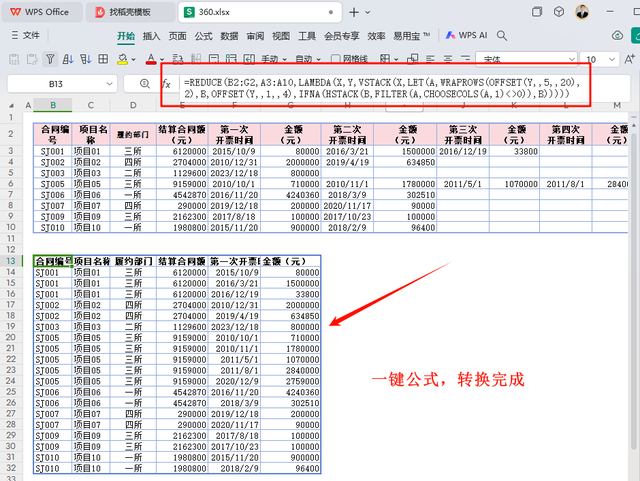The height and width of the screenshot is (481, 640).
Task: Sort descending with the down-arrow funnel icon
Action: click(x=85, y=59)
